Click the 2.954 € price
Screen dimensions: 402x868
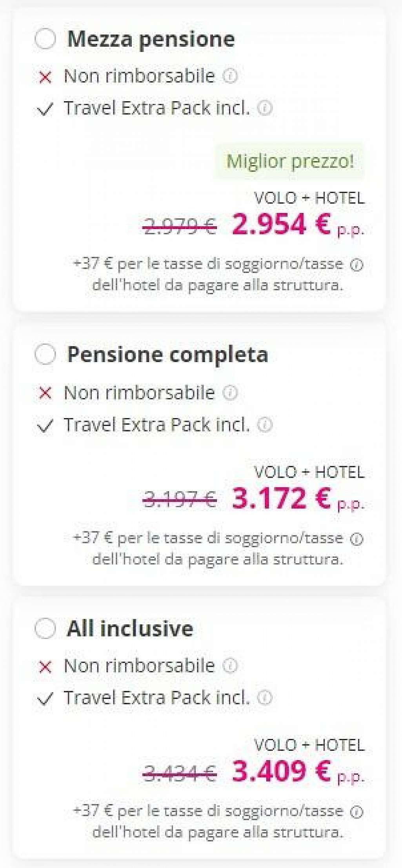pos(281,224)
